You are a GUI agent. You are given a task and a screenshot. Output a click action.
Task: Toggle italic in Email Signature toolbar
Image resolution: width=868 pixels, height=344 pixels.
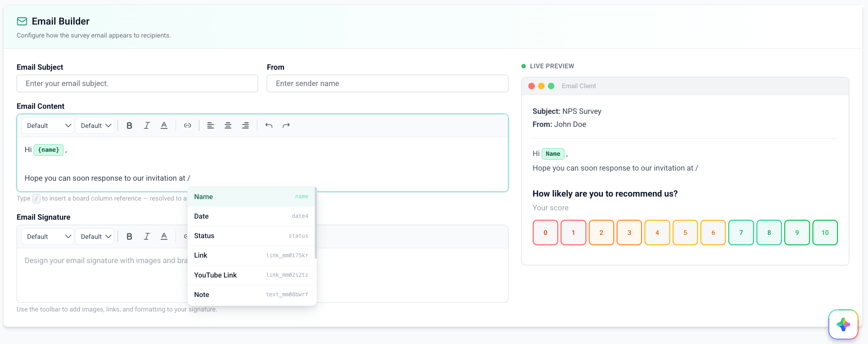147,236
